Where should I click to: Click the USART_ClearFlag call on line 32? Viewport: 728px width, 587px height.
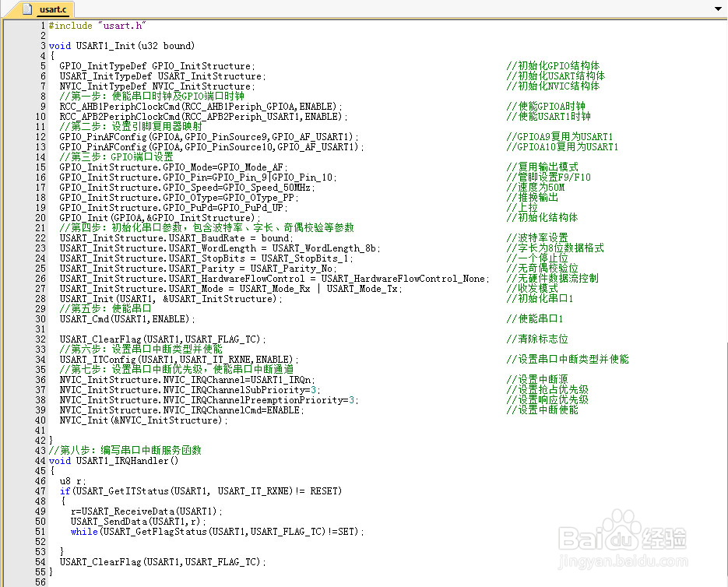[x=163, y=339]
